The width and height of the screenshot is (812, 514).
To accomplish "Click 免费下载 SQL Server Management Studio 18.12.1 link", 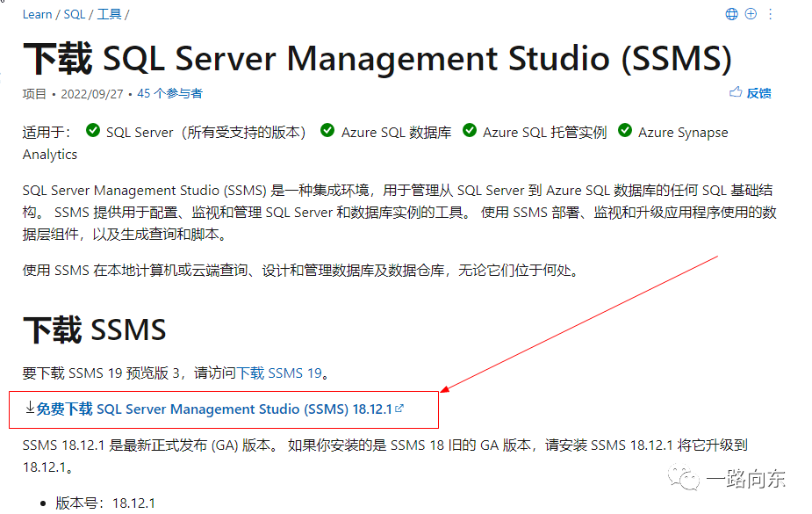I will click(214, 409).
